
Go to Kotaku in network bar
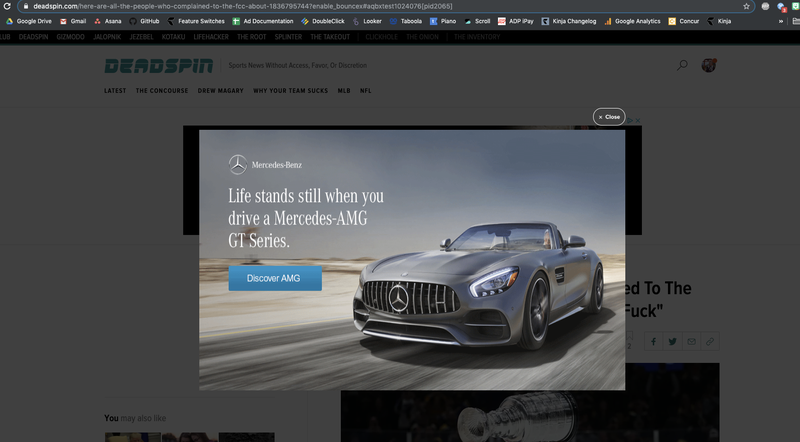pyautogui.click(x=173, y=37)
